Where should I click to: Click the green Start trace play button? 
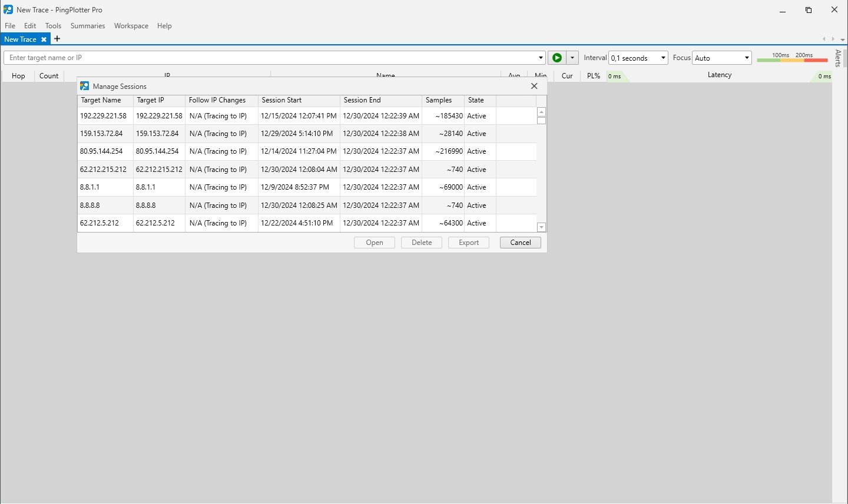(556, 58)
